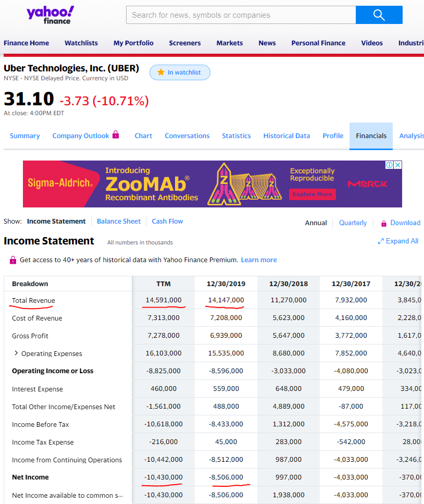Open News in navigation
This screenshot has width=424, height=504.
267,43
